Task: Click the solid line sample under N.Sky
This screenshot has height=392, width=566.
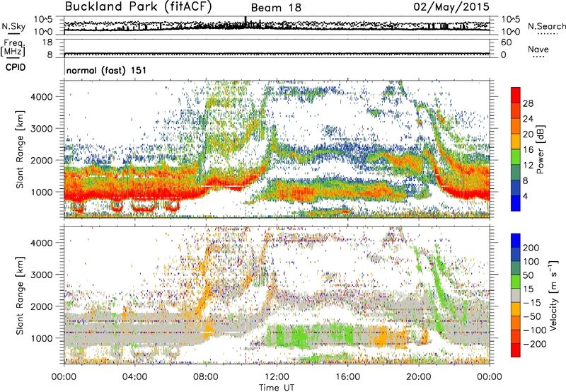Action: [x=13, y=34]
